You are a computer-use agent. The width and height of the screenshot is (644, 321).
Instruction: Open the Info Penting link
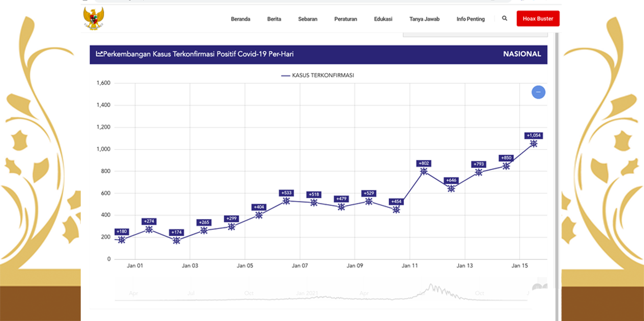tap(470, 19)
